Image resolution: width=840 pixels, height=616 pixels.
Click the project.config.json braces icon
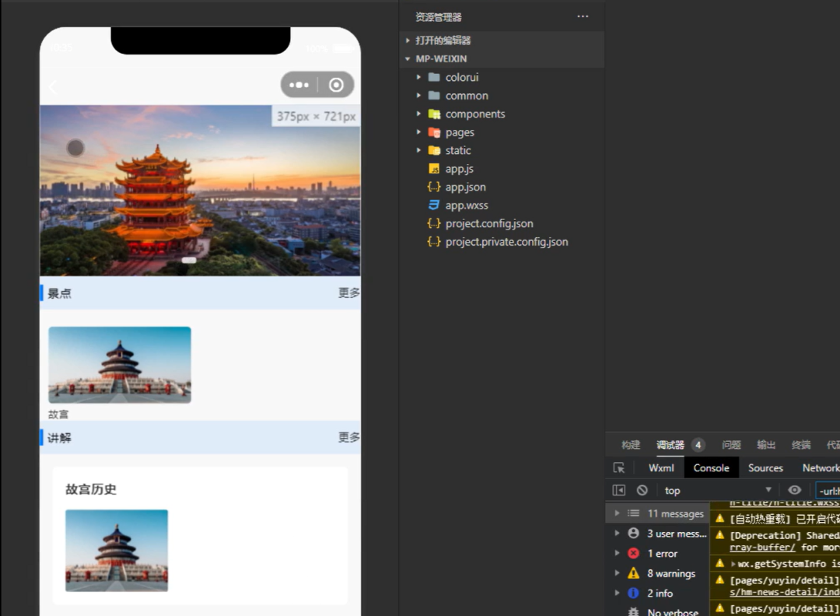pos(434,223)
